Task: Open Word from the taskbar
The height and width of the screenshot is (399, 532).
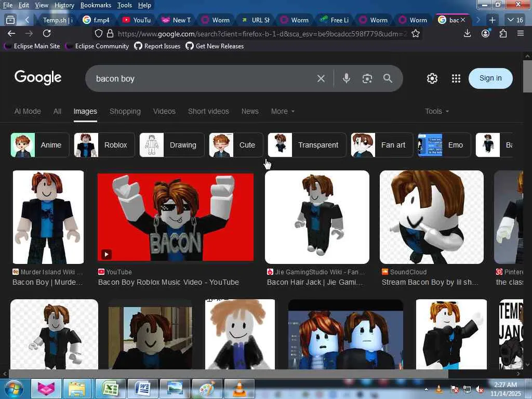Action: tap(143, 389)
